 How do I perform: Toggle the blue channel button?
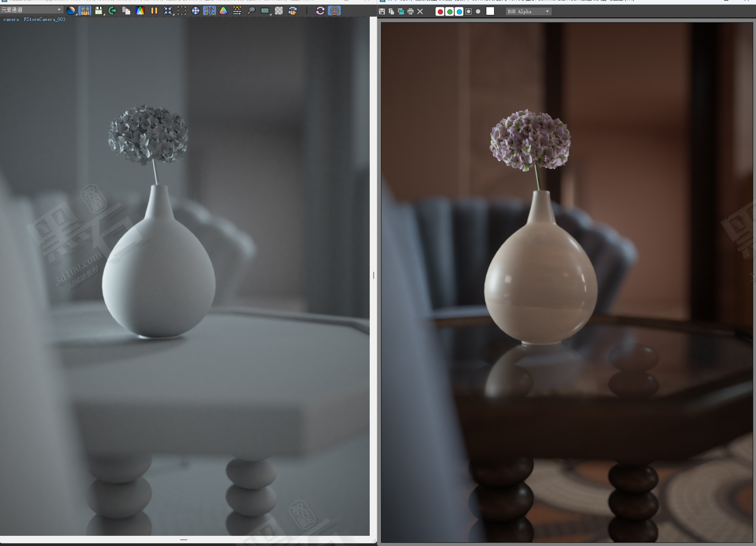459,11
